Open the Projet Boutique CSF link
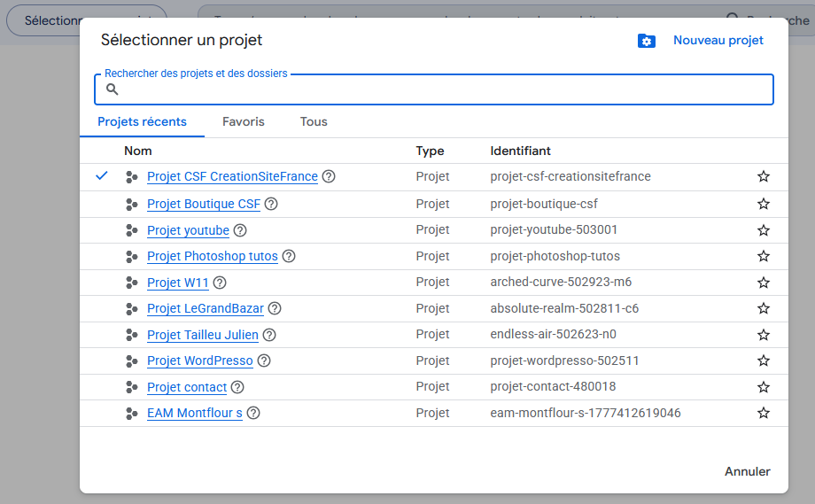815x504 pixels. [204, 204]
